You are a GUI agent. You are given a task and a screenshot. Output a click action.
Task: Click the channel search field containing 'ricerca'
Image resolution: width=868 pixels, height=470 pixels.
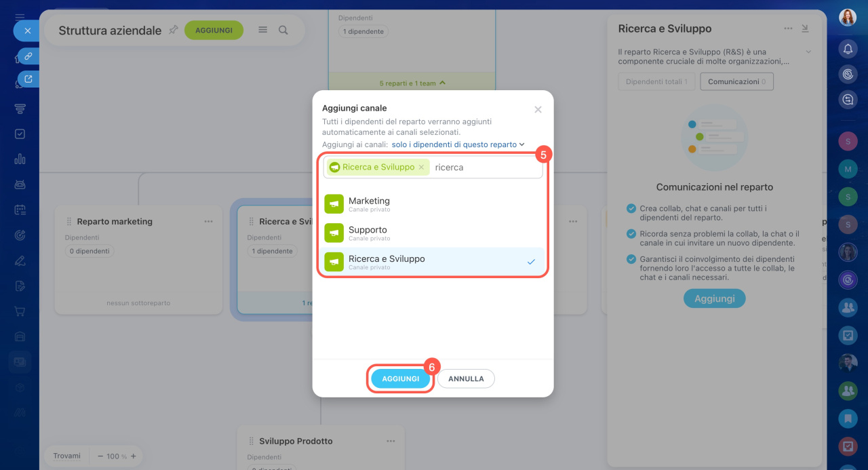pos(485,168)
